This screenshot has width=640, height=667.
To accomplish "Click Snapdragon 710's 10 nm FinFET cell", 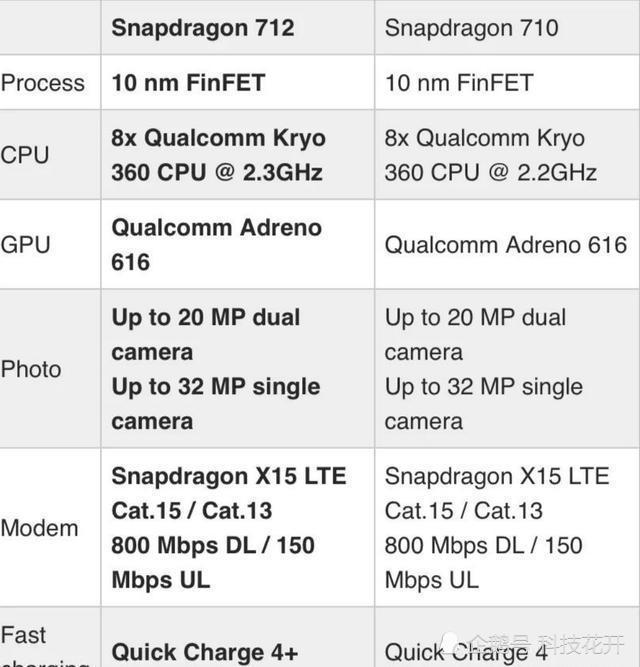I will (x=459, y=82).
